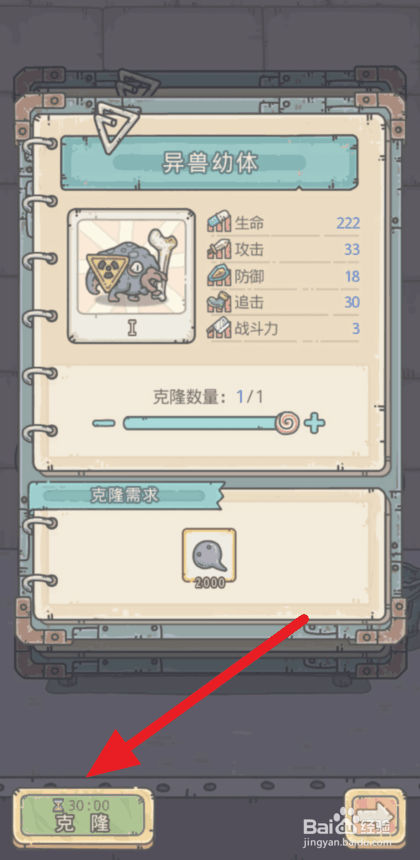The width and height of the screenshot is (420, 860).
Task: Click the spiral slider handle
Action: [x=288, y=423]
